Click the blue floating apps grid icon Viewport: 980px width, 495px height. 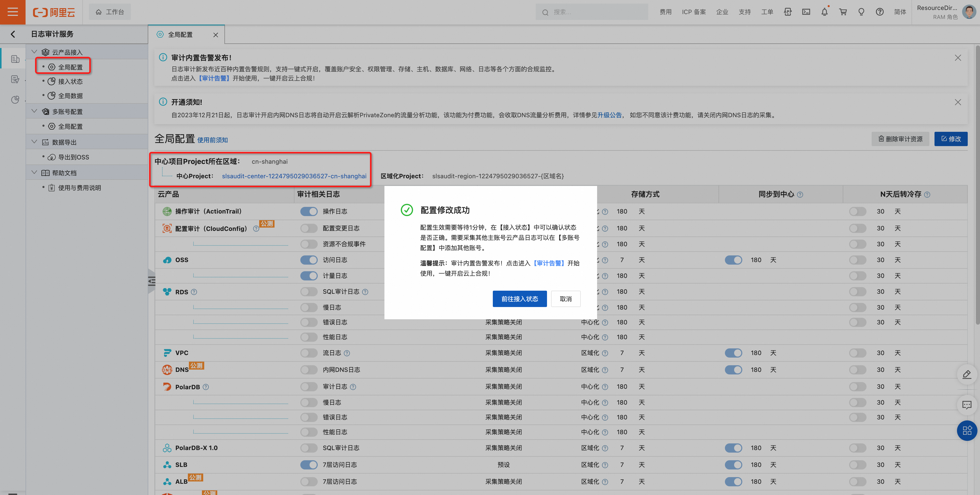click(x=967, y=431)
